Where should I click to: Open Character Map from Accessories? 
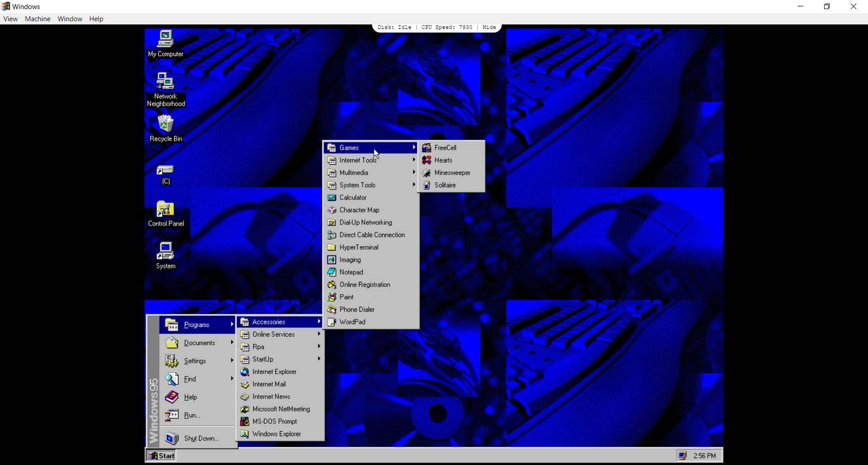tap(371, 210)
